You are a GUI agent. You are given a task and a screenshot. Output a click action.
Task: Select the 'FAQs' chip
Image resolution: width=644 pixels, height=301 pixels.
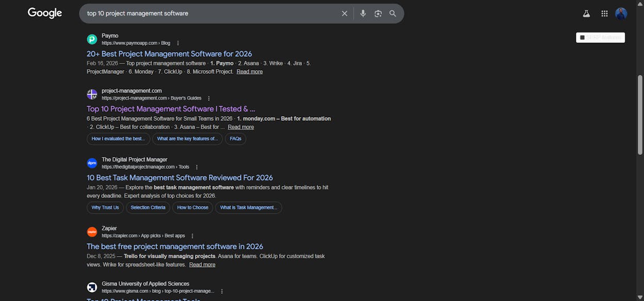pos(235,139)
